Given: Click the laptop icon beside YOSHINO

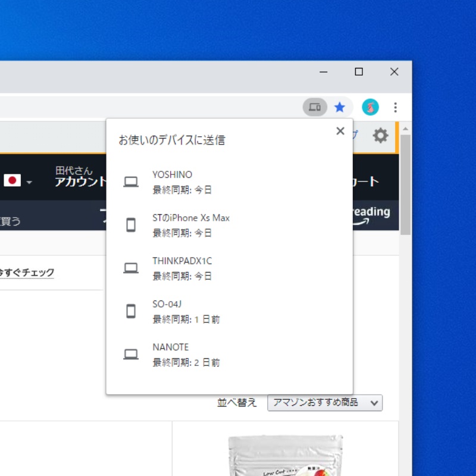Looking at the screenshot, I should (x=131, y=182).
